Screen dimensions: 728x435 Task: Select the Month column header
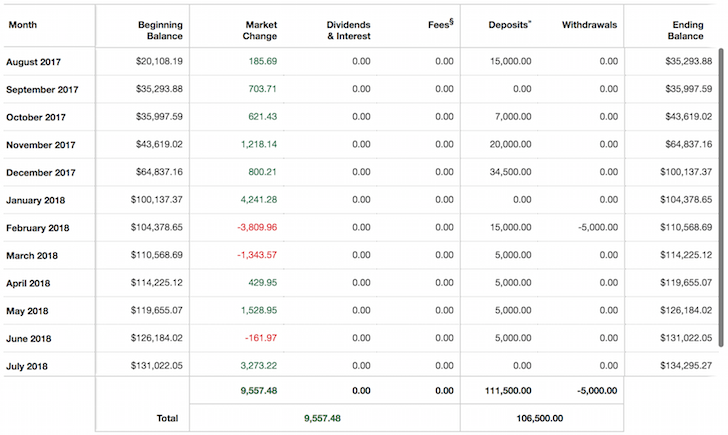pyautogui.click(x=23, y=25)
